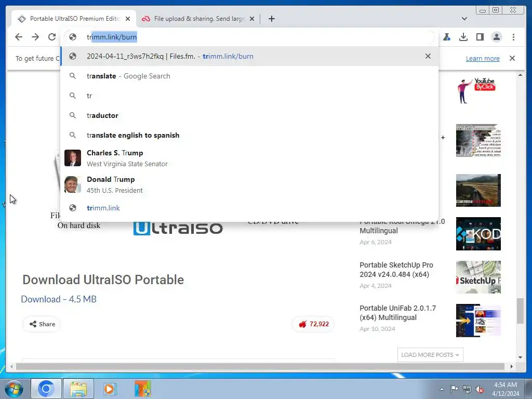Click the network tray icon
532x399 pixels.
tap(467, 389)
